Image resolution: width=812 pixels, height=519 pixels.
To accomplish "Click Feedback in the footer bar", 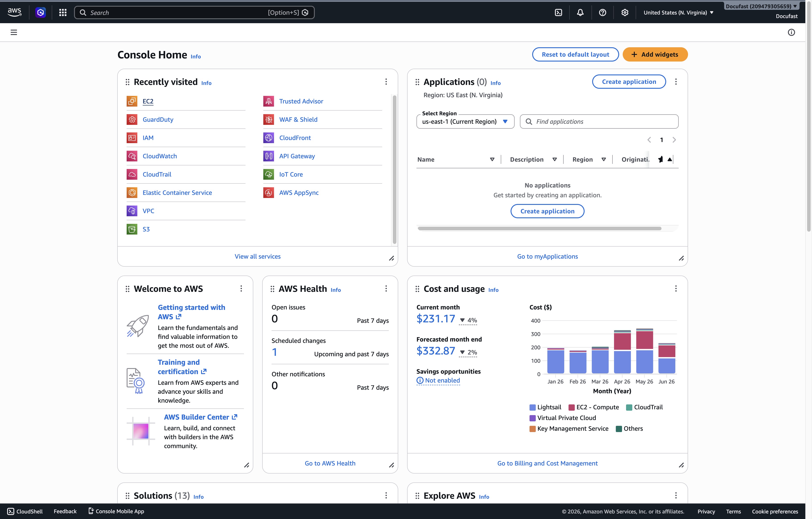I will pos(65,511).
